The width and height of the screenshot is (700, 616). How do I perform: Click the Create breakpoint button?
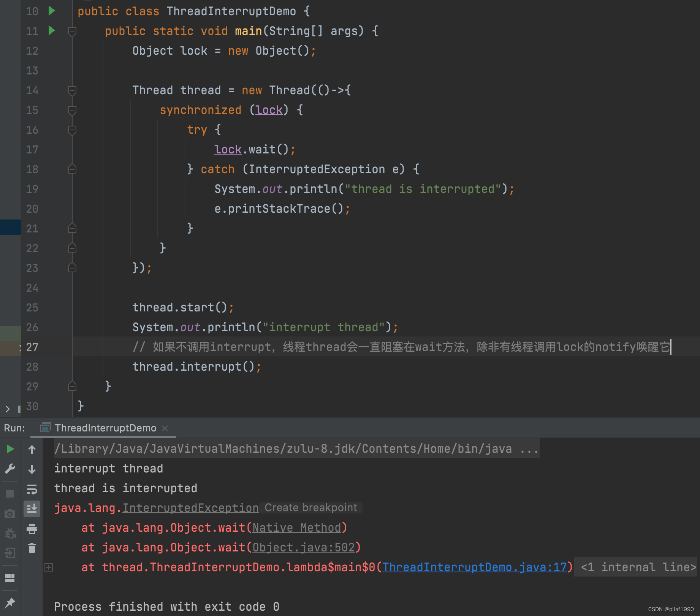310,508
